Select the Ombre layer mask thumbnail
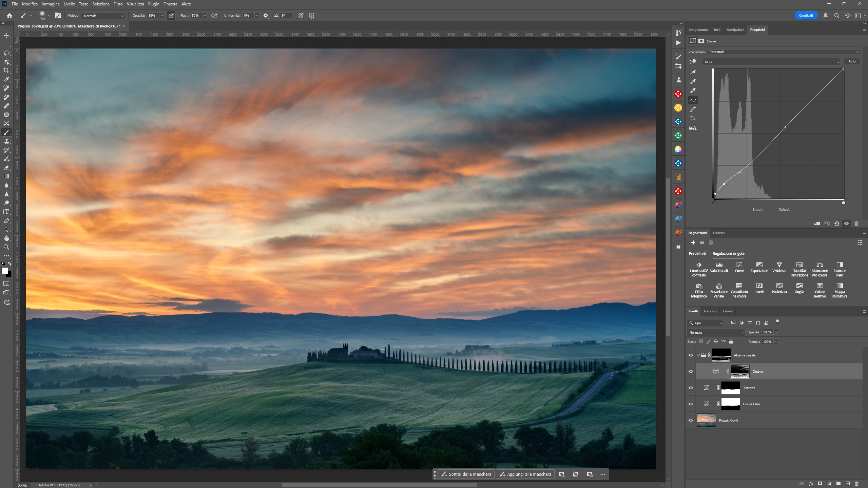 (x=740, y=371)
